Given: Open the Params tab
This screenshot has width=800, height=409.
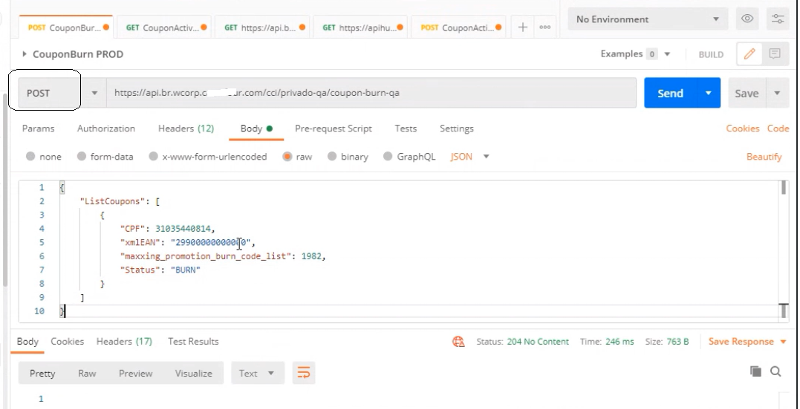Looking at the screenshot, I should (38, 129).
